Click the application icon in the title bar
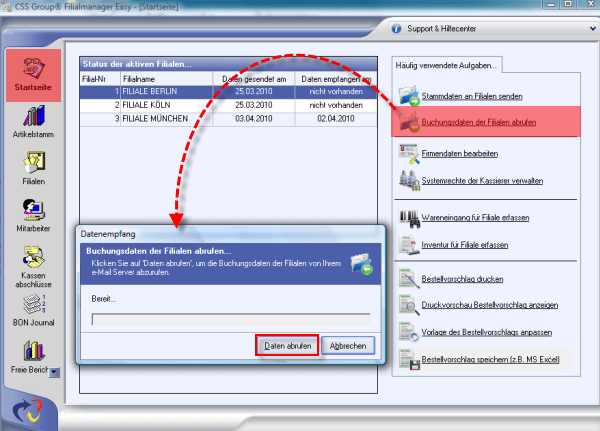 click(x=6, y=6)
